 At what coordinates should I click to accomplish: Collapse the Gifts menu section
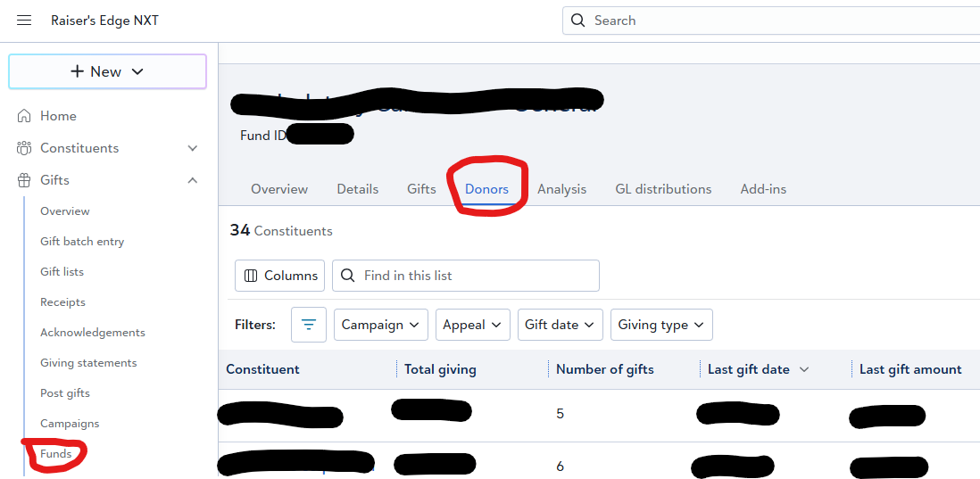point(193,180)
